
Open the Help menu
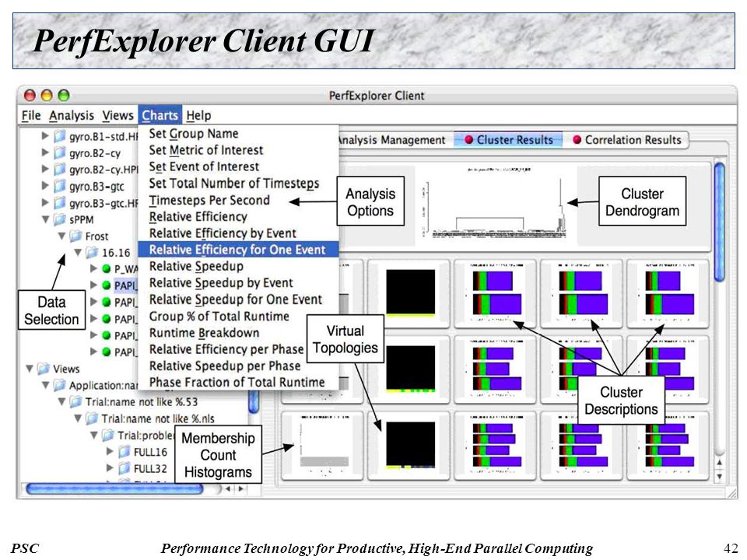point(198,116)
